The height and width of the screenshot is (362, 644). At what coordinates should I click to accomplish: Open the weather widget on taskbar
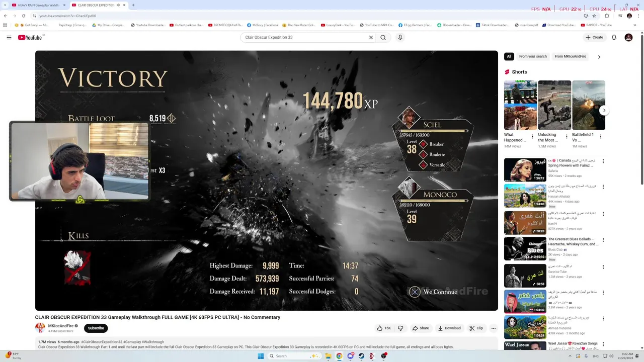pyautogui.click(x=12, y=356)
